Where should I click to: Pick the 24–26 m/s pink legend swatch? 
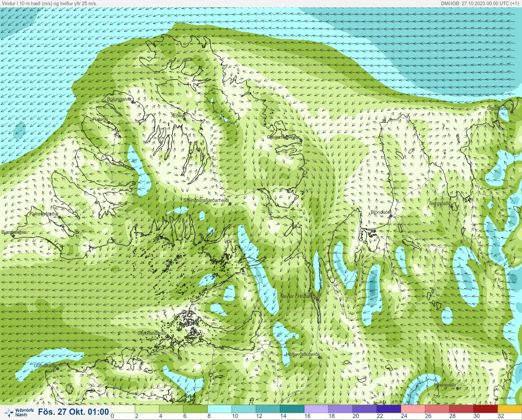413,409
